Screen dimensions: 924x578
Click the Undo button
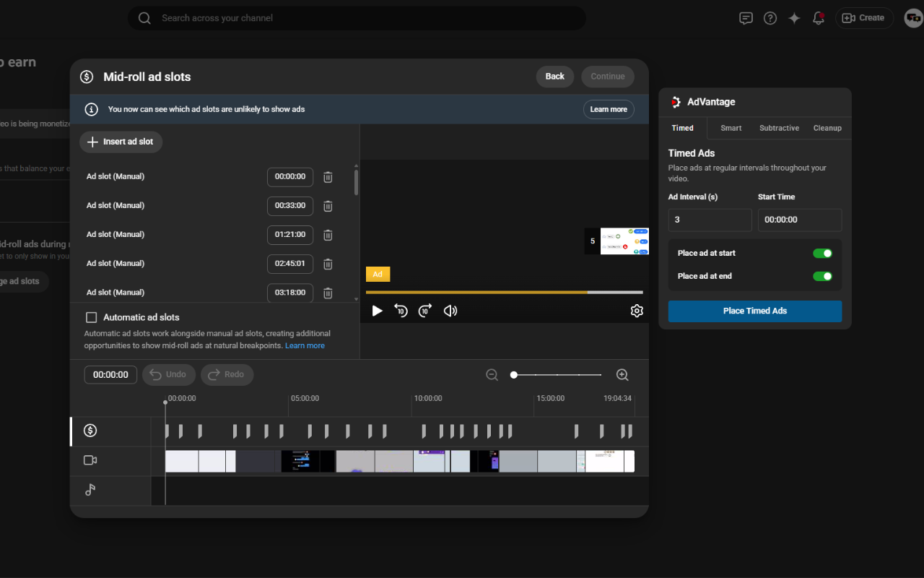coord(169,374)
